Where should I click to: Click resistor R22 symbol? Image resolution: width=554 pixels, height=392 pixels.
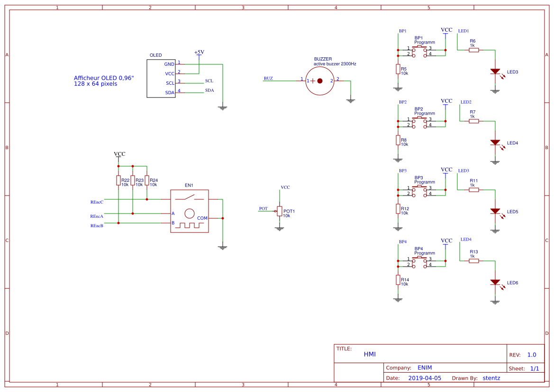(118, 180)
